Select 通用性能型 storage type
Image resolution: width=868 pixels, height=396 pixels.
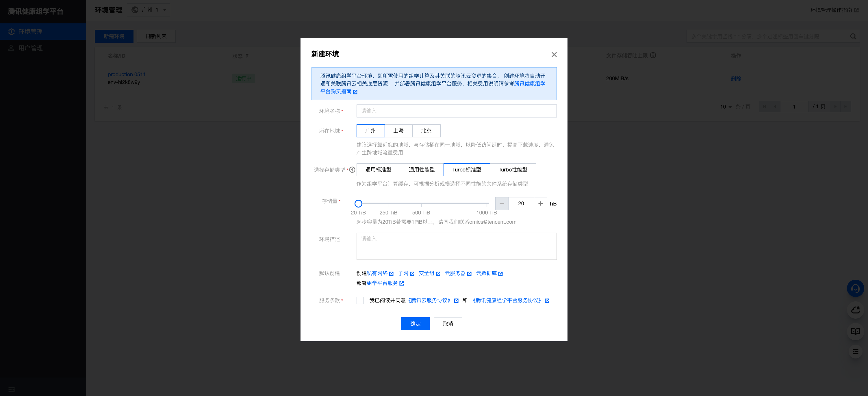[x=422, y=170]
